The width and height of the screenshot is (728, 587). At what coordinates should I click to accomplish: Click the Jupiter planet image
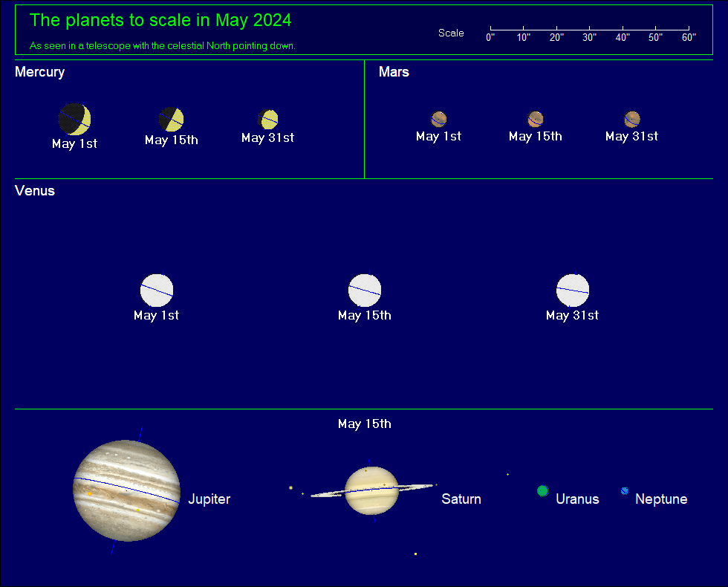tap(127, 490)
